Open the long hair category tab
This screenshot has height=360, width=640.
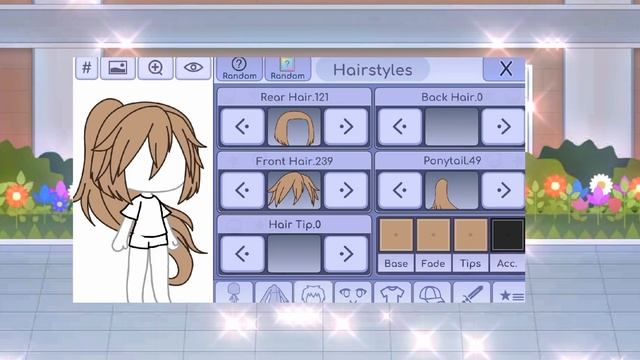tap(273, 292)
